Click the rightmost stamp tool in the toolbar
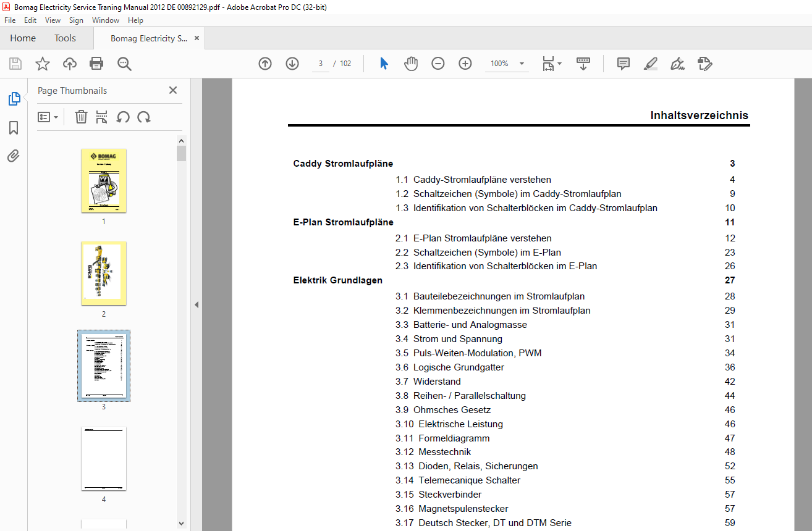812x531 pixels. pos(705,64)
